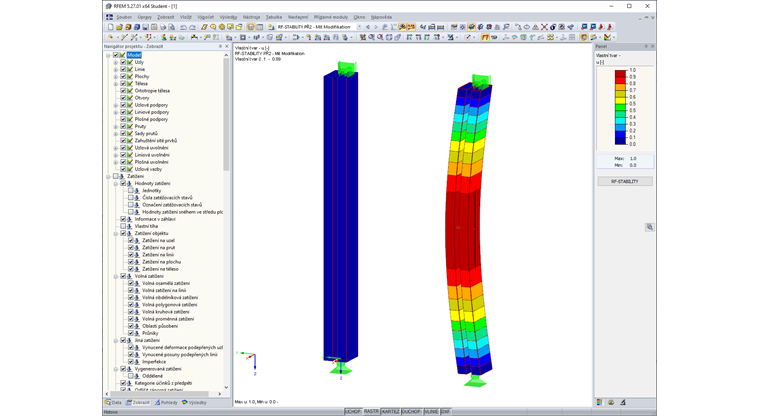760x416 pixels.
Task: Uncheck the Linie checkbox
Action: point(123,69)
